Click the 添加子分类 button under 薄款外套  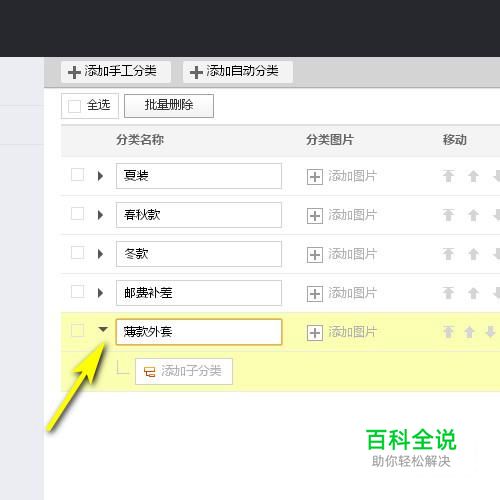[x=184, y=371]
